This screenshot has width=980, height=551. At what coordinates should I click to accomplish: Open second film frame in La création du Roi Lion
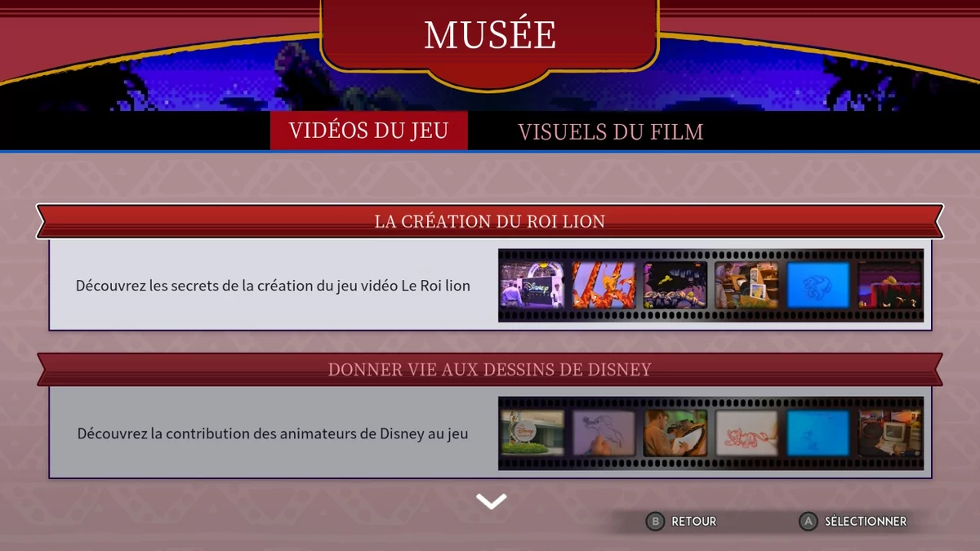[604, 285]
